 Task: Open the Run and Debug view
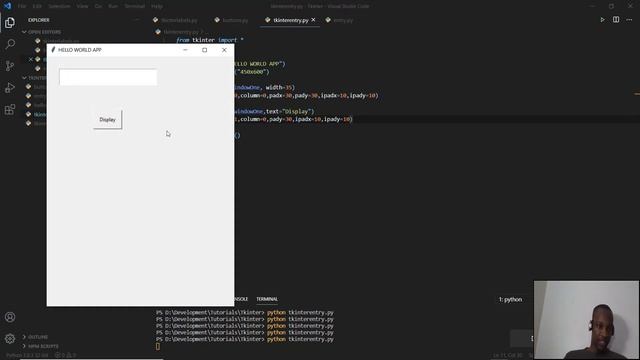10,87
